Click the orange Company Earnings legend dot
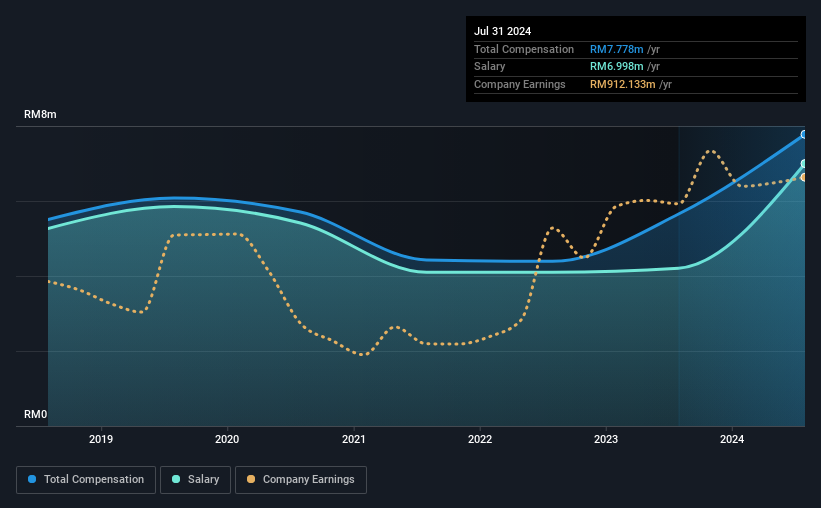This screenshot has height=508, width=821. tap(251, 479)
